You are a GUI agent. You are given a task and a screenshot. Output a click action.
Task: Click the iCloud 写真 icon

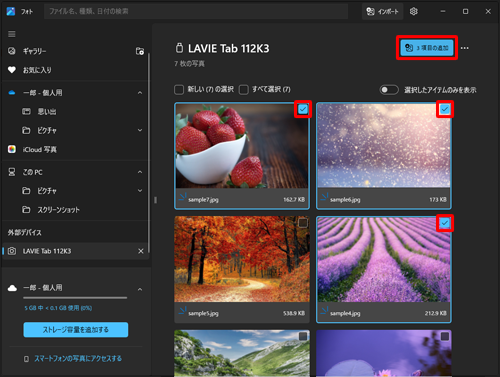click(12, 149)
